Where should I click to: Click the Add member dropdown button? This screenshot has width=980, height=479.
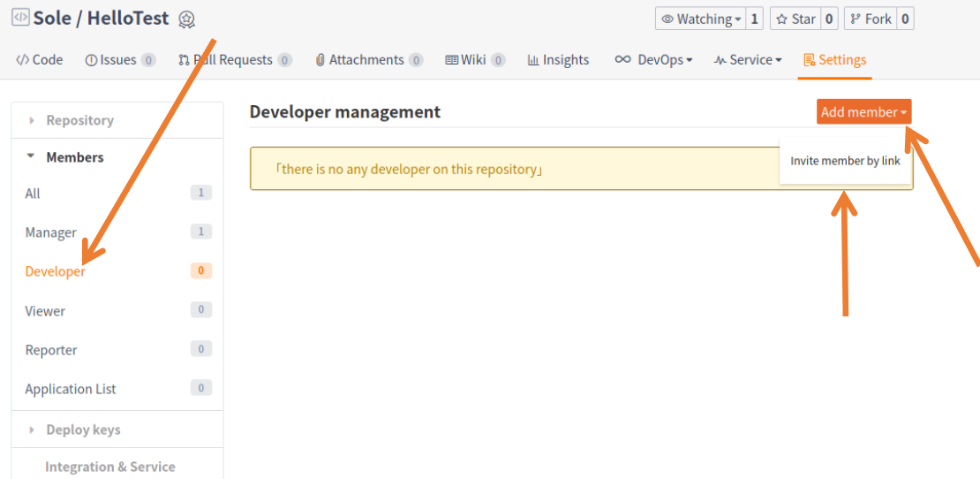(x=863, y=112)
